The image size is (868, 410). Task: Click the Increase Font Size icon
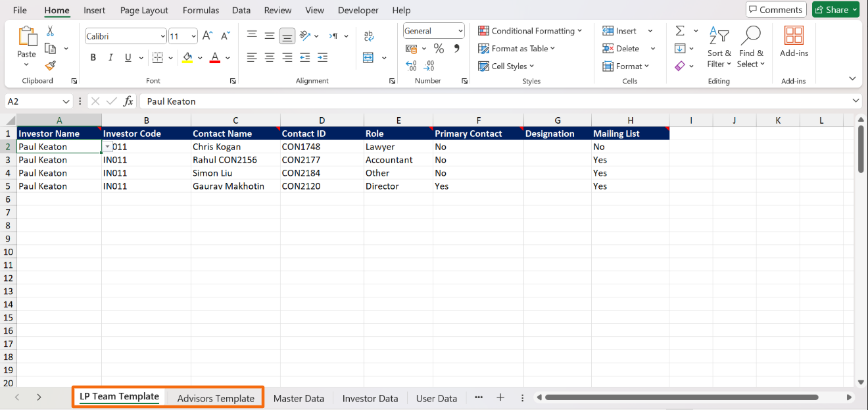coord(208,36)
